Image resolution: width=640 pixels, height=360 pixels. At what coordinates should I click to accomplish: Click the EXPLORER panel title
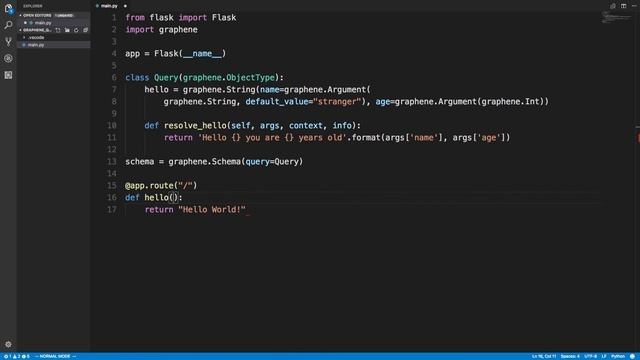pos(33,6)
